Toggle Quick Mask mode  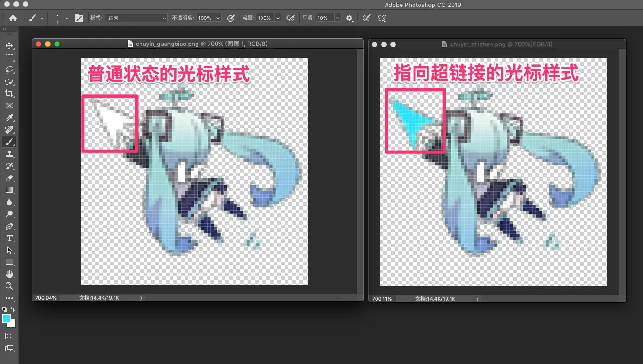pos(9,336)
